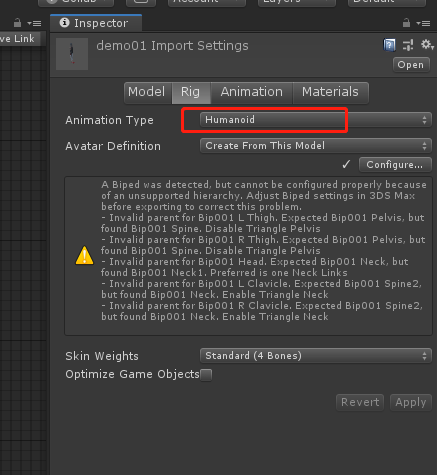The height and width of the screenshot is (475, 437).
Task: Toggle the Inspector panel lock icon
Action: [x=406, y=23]
